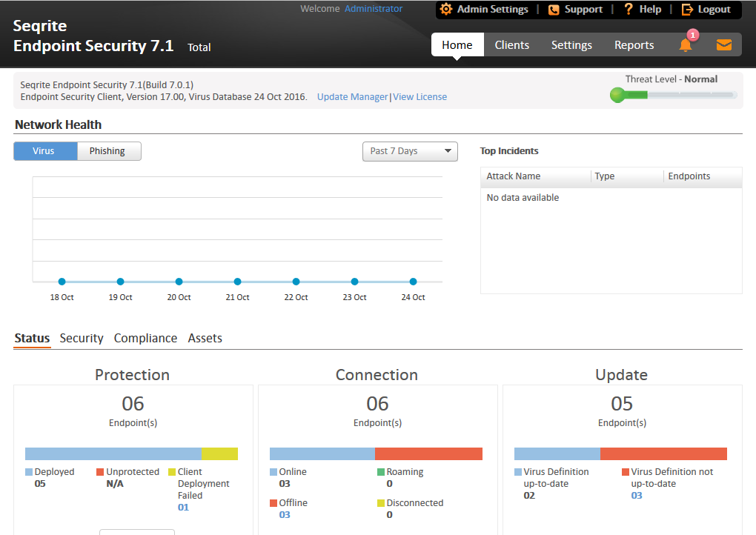
Task: Click the Unprotected value "N/A"
Action: (x=115, y=483)
